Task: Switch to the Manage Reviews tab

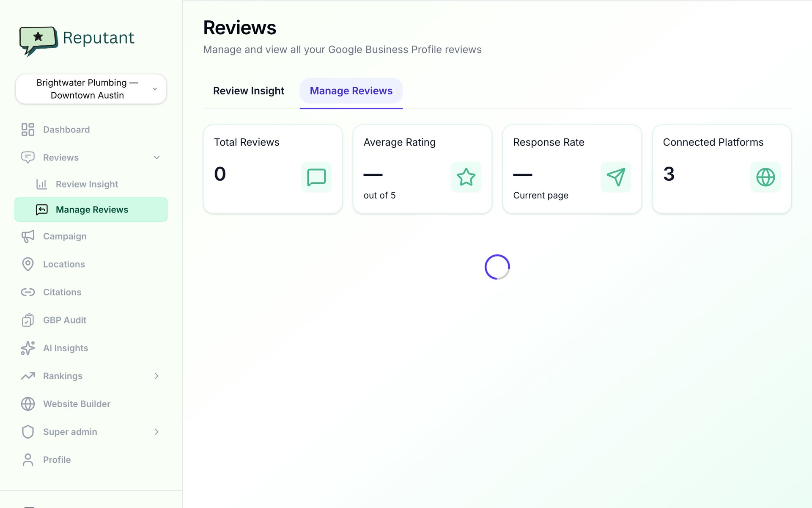Action: [x=351, y=91]
